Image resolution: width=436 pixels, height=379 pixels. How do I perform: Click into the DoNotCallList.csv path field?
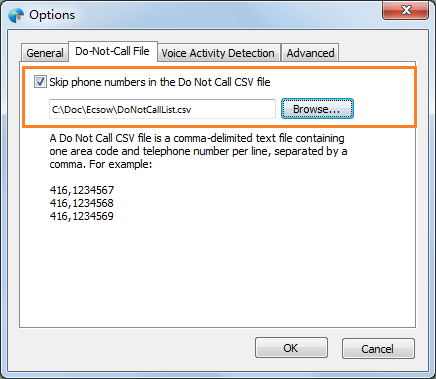[162, 109]
